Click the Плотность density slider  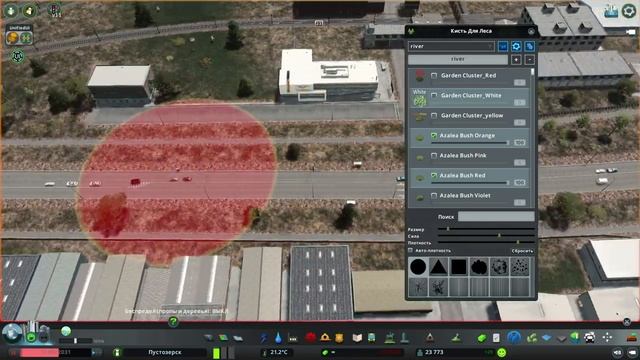pos(486,242)
